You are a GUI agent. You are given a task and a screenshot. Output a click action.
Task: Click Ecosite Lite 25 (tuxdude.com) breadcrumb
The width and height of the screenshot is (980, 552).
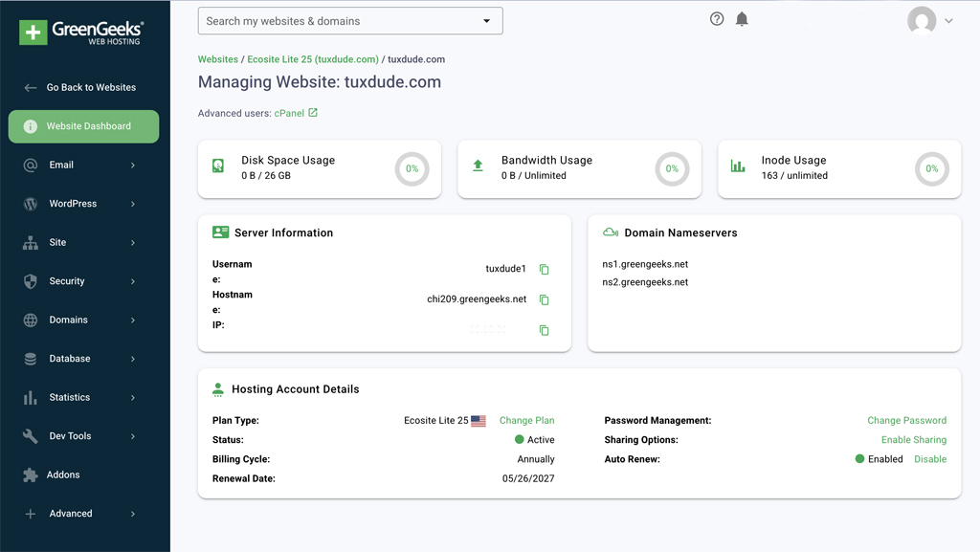(313, 59)
